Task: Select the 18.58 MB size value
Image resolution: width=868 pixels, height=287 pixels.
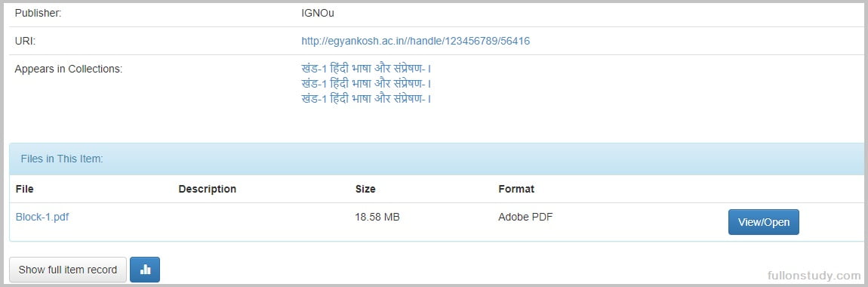Action: [377, 218]
